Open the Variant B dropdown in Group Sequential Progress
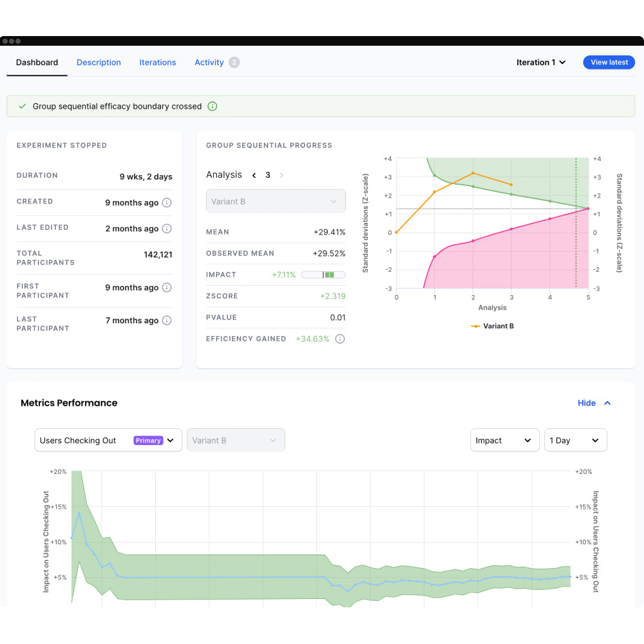 tap(276, 201)
